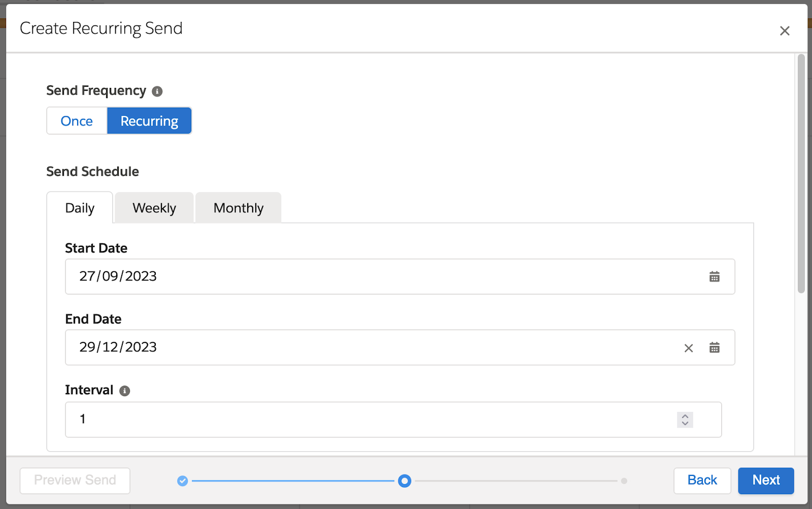The height and width of the screenshot is (509, 812).
Task: Show Interval info tooltip
Action: click(124, 391)
